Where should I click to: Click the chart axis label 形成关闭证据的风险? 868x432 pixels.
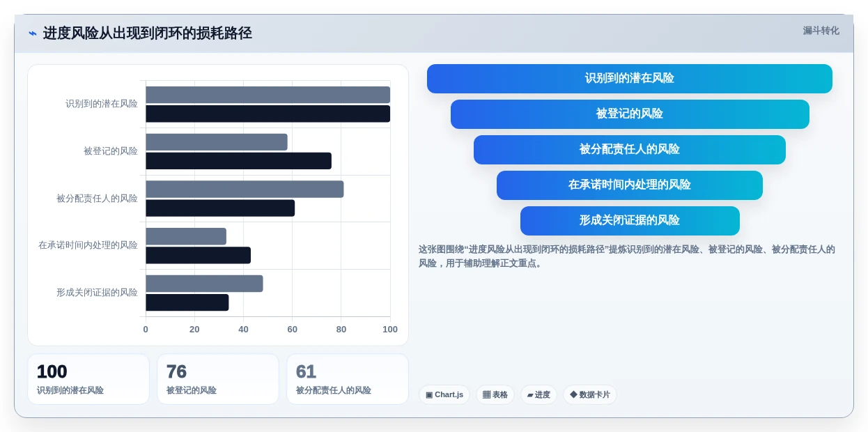tap(97, 293)
